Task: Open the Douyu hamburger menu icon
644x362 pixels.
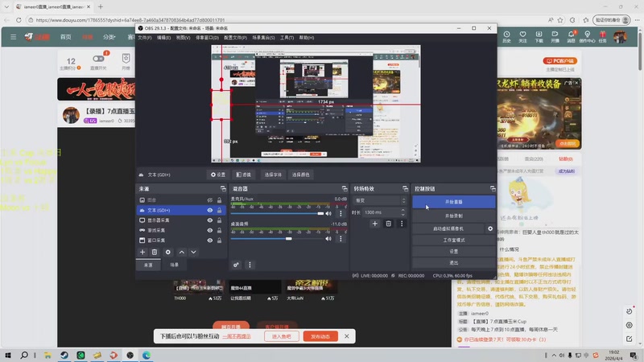Action: click(x=13, y=37)
